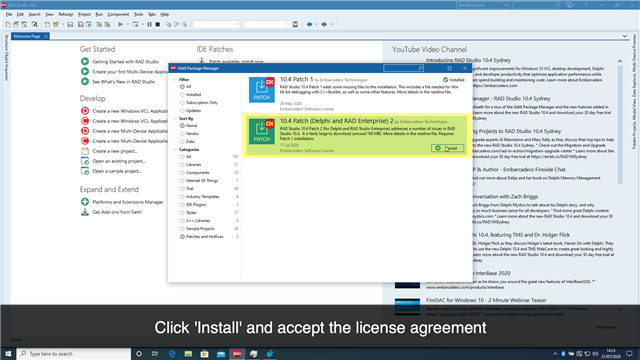Image resolution: width=640 pixels, height=360 pixels.
Task: Collapse the Sort By section
Action: tap(176, 118)
